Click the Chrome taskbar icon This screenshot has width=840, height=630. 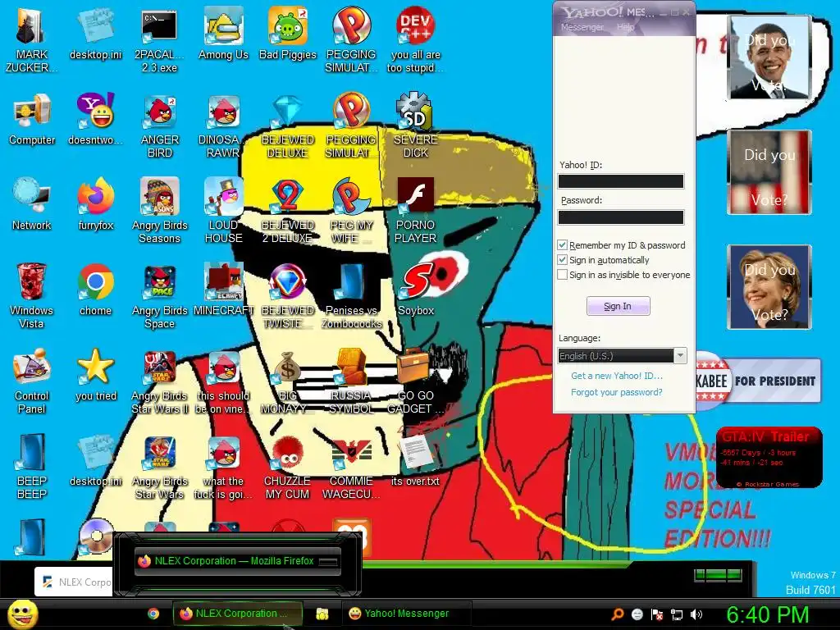click(153, 614)
